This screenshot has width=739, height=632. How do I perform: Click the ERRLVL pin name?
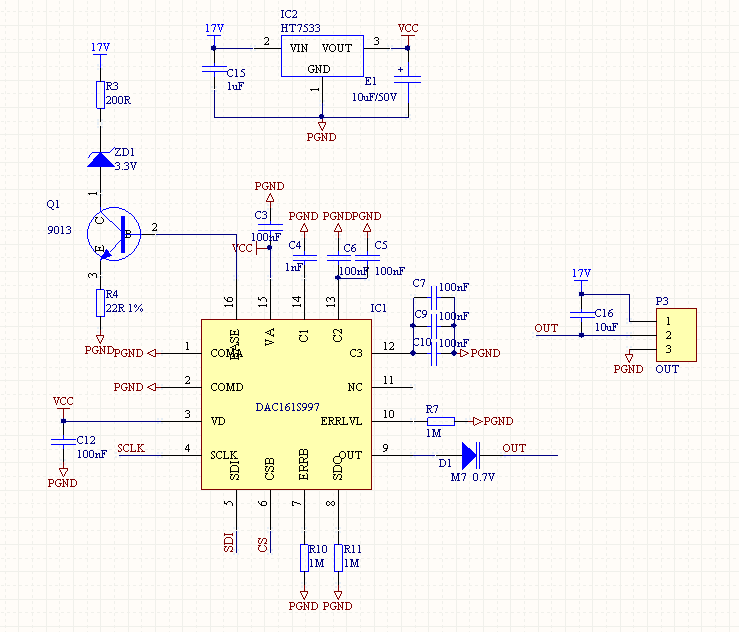click(x=341, y=421)
